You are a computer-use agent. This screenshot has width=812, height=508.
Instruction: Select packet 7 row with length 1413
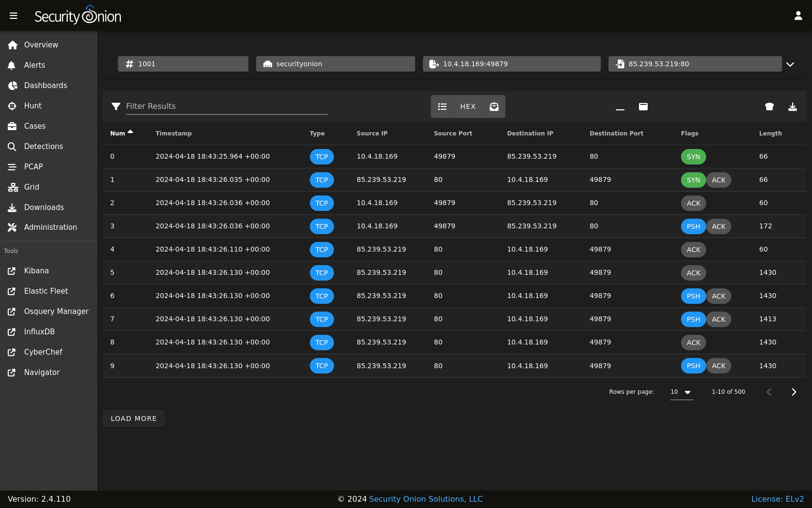[454, 319]
